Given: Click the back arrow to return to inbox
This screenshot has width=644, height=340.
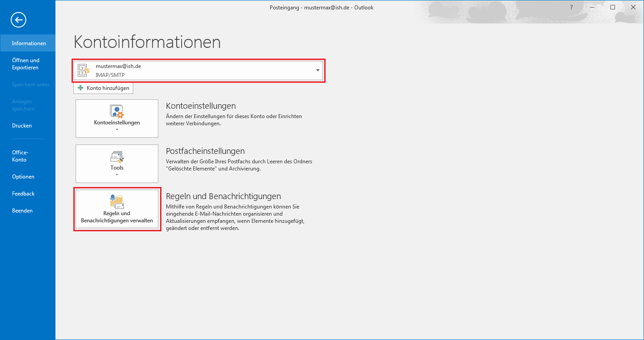Looking at the screenshot, I should (x=18, y=20).
